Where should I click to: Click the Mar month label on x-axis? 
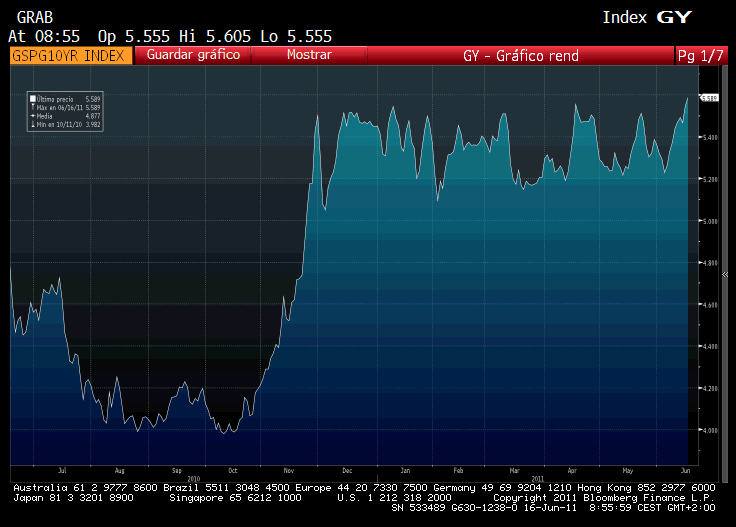[x=514, y=470]
